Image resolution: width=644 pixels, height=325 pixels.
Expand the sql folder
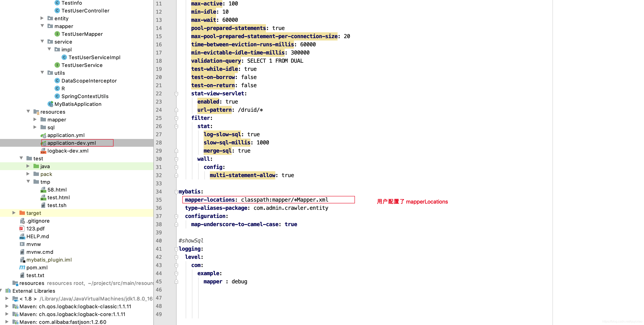(35, 127)
